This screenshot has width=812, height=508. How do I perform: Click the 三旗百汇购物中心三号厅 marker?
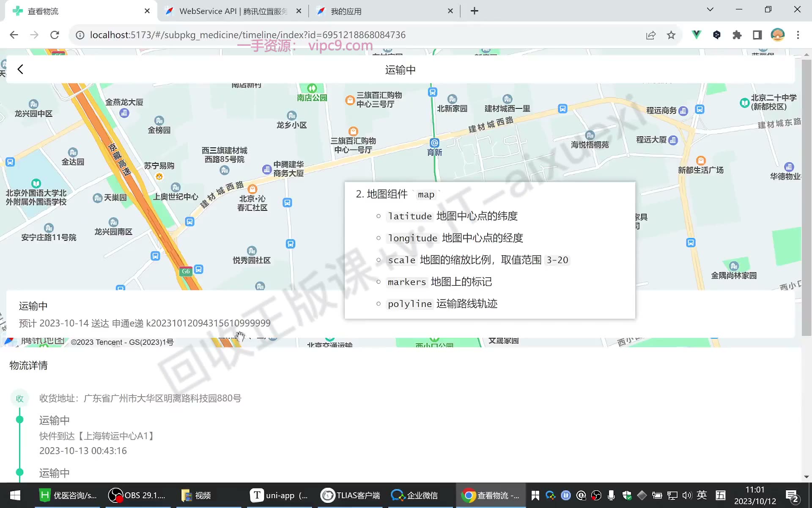tap(350, 100)
